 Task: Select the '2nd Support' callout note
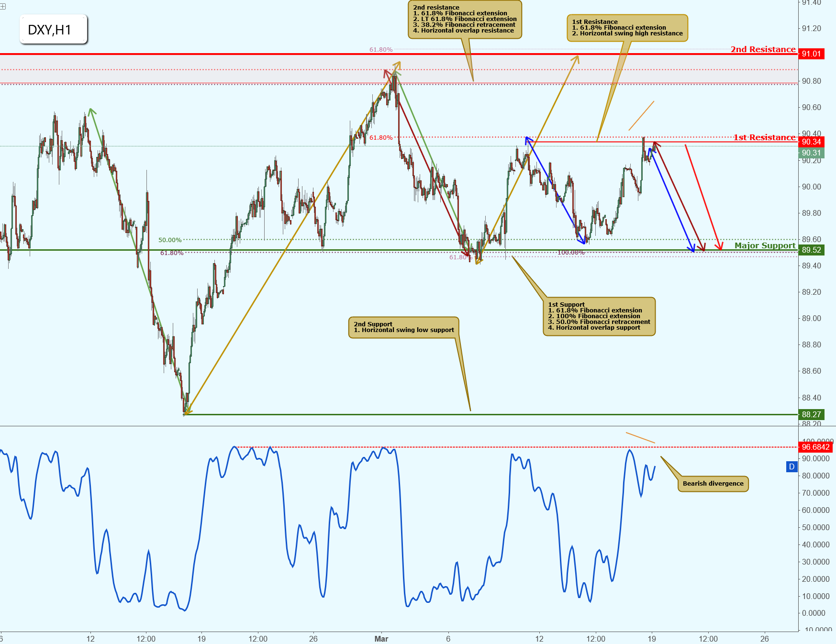[x=404, y=327]
